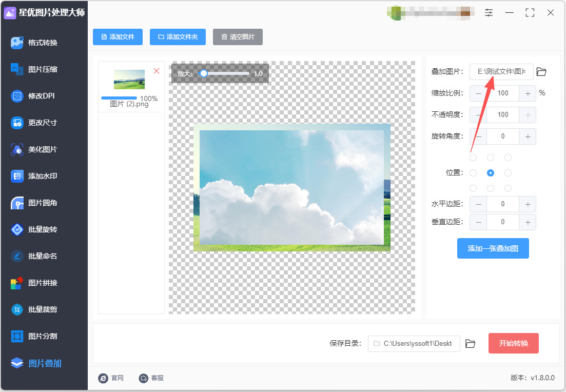Click the 水平边距 value field
The image size is (566, 392).
[503, 204]
